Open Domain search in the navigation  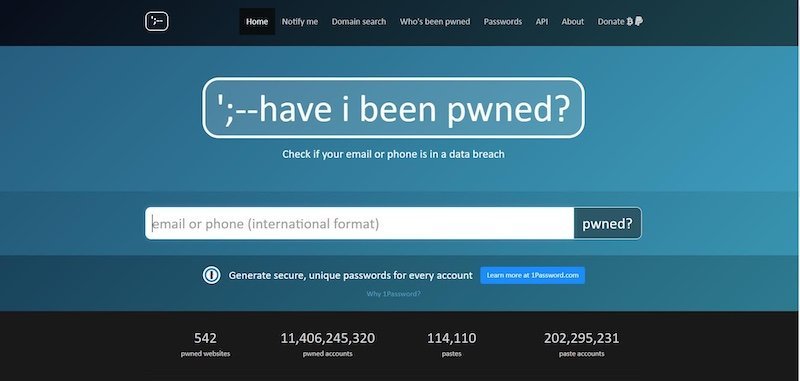pyautogui.click(x=359, y=21)
